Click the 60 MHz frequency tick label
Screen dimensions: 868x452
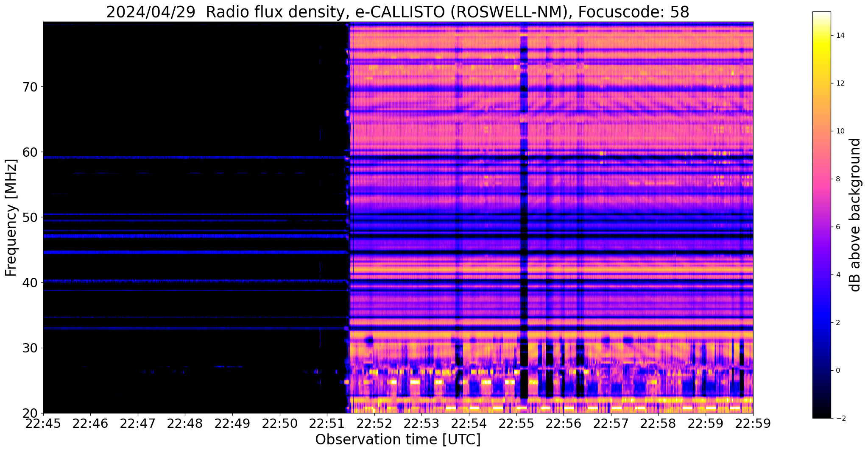coord(30,152)
